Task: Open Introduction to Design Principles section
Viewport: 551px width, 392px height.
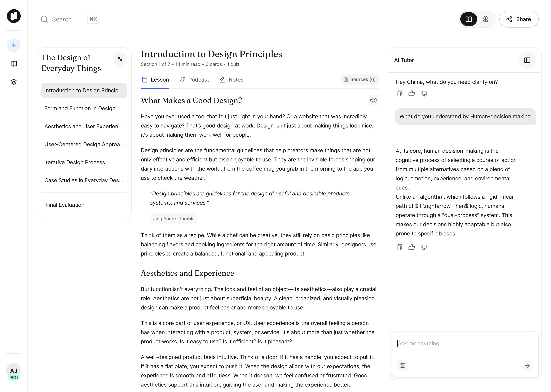Action: tap(84, 90)
